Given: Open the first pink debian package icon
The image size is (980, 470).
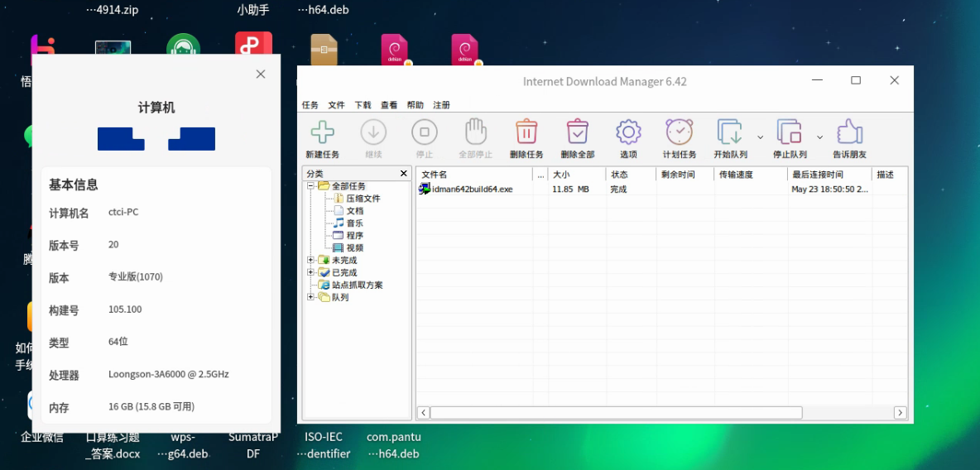Looking at the screenshot, I should (x=395, y=50).
